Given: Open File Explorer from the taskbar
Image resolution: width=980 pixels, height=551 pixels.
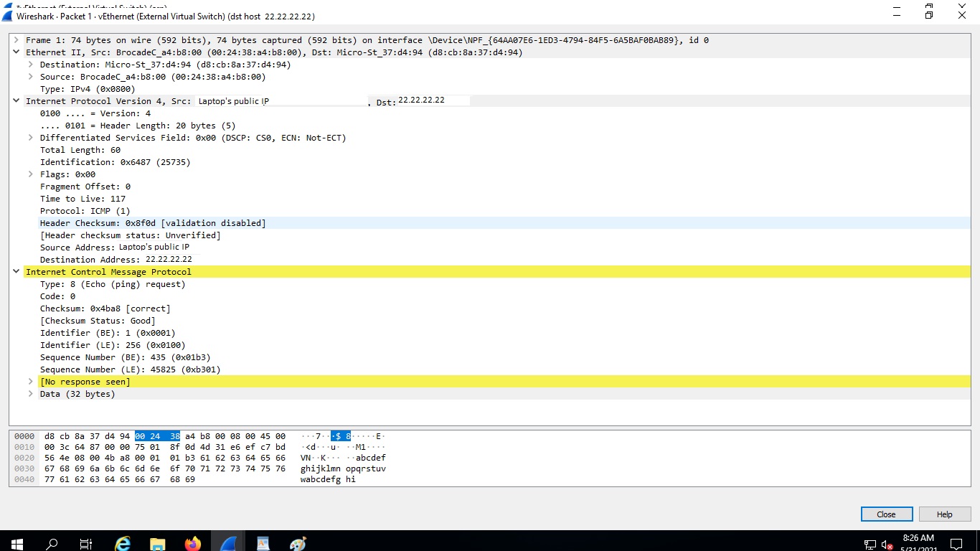Looking at the screenshot, I should click(158, 544).
